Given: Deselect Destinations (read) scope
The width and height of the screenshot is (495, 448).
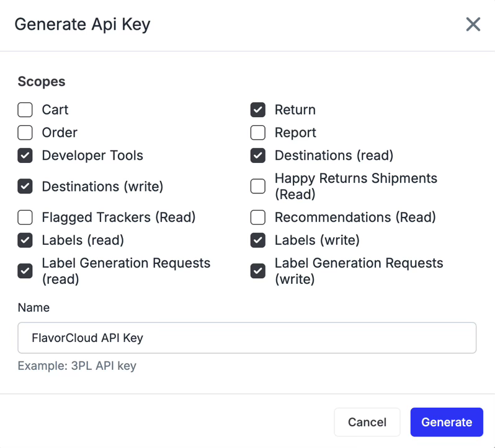Looking at the screenshot, I should tap(258, 156).
